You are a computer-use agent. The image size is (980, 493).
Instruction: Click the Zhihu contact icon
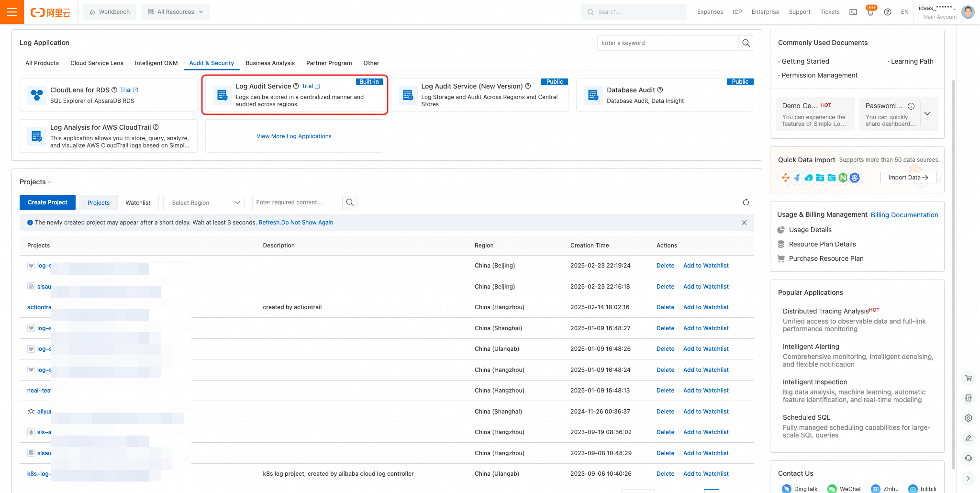click(876, 489)
